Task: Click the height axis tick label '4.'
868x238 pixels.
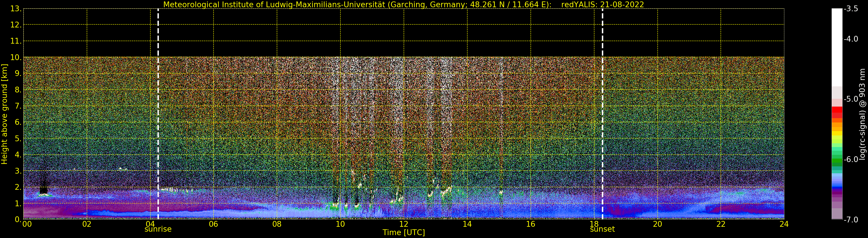Action: click(x=18, y=155)
